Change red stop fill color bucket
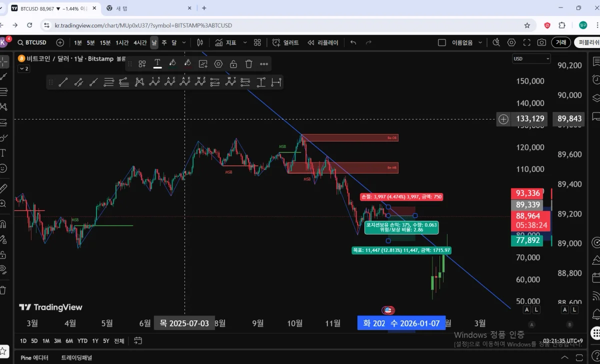The image size is (600, 364). click(187, 63)
